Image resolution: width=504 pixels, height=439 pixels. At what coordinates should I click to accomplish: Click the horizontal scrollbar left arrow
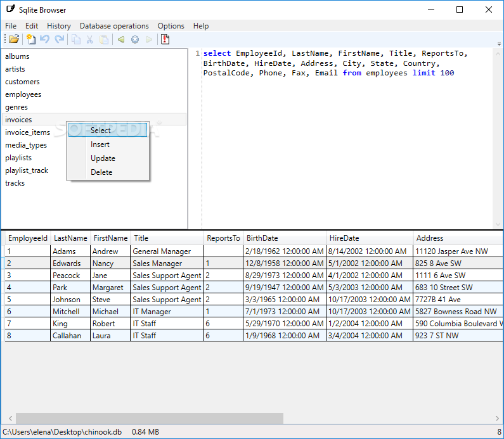10,418
